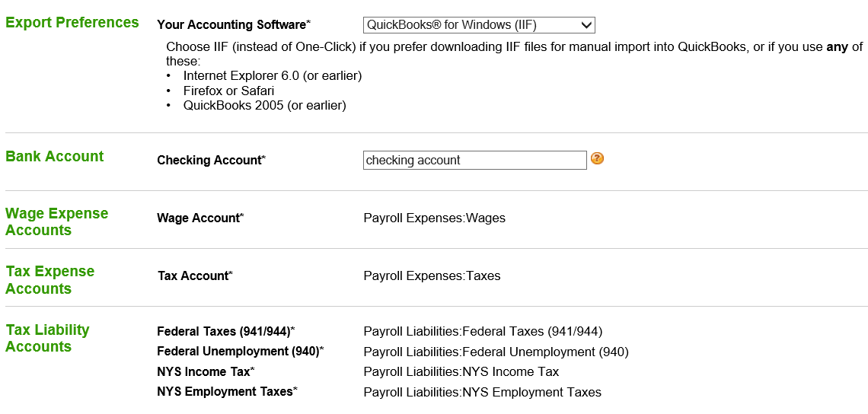Select Payroll Liabilities:NYS Income Tax value
868x414 pixels.
click(x=461, y=371)
